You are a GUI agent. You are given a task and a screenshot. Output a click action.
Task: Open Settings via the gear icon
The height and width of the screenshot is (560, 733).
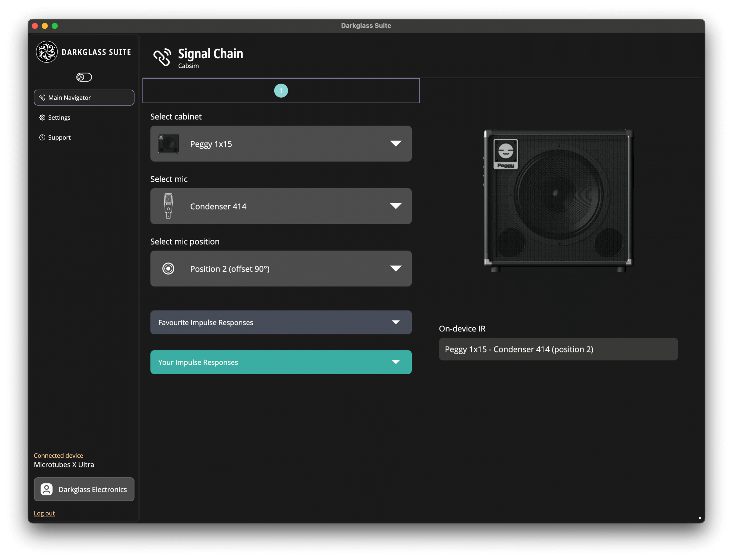[x=42, y=117]
